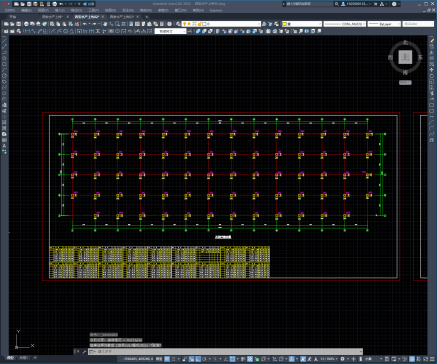437x364 pixels.
Task: Select the Hatch tool
Action: click(4, 122)
